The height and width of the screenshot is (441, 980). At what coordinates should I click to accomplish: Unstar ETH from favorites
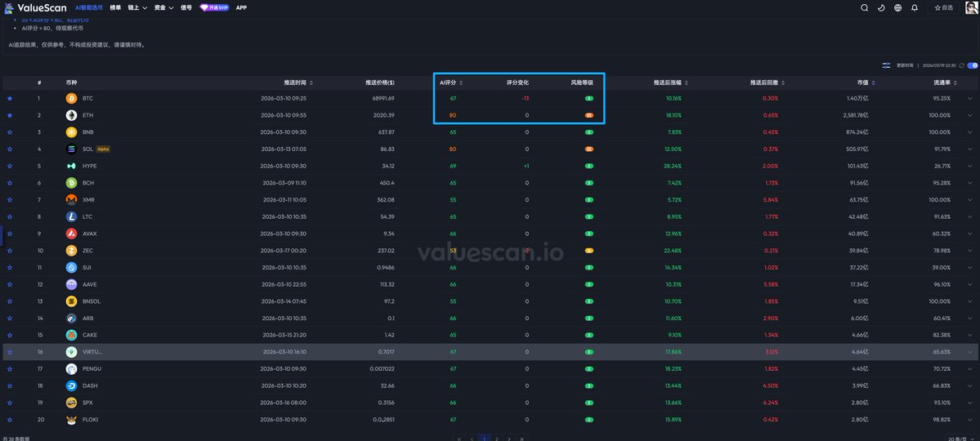point(9,115)
